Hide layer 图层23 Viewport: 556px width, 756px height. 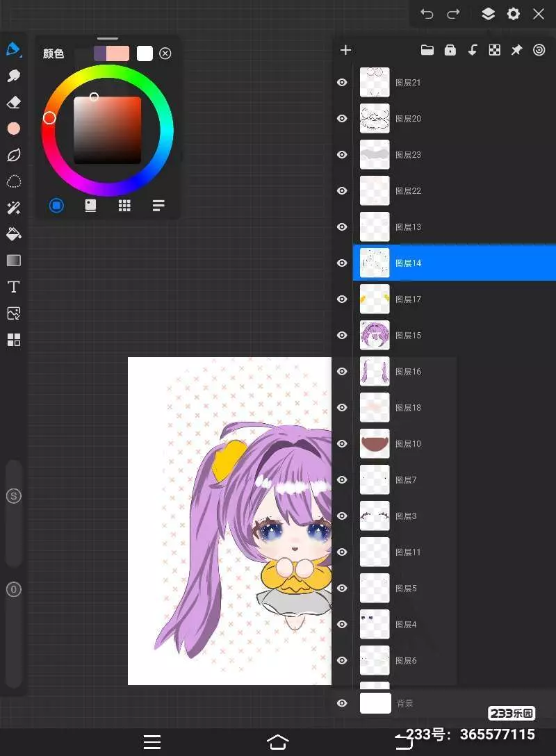(342, 155)
